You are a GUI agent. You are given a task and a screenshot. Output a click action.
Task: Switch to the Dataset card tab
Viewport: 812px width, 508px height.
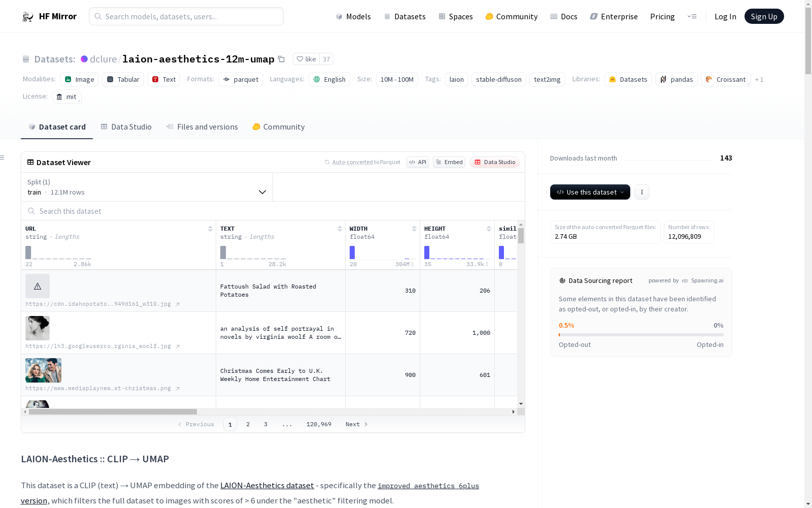click(x=57, y=127)
